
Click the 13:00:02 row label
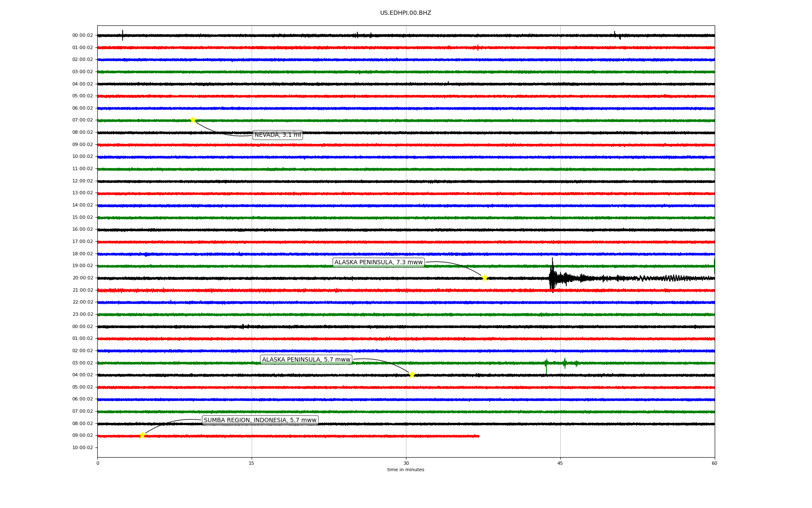pos(82,193)
